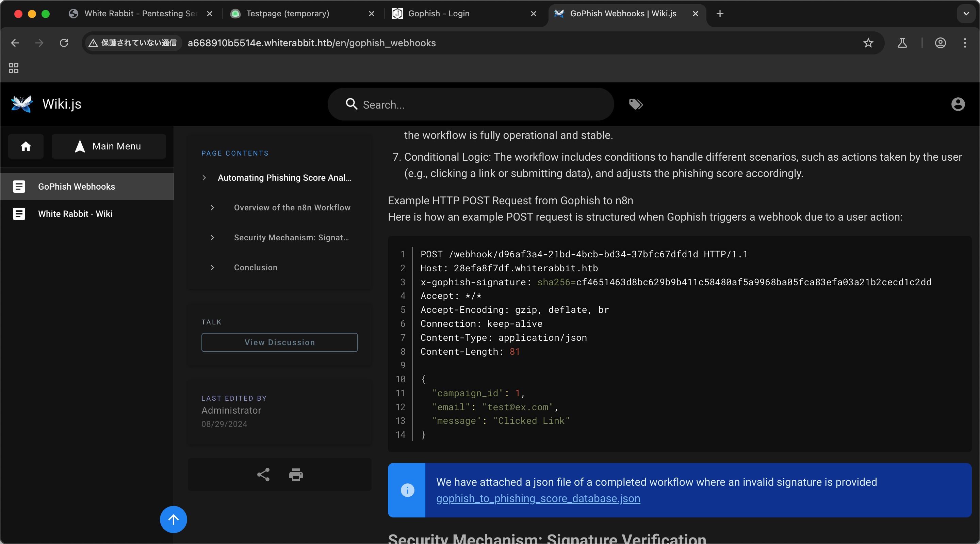This screenshot has height=544, width=980.
Task: Open the Main Menu navigation button
Action: pyautogui.click(x=109, y=146)
